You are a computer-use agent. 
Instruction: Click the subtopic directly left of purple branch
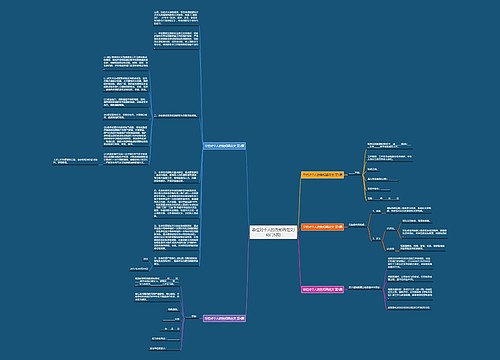(x=193, y=316)
